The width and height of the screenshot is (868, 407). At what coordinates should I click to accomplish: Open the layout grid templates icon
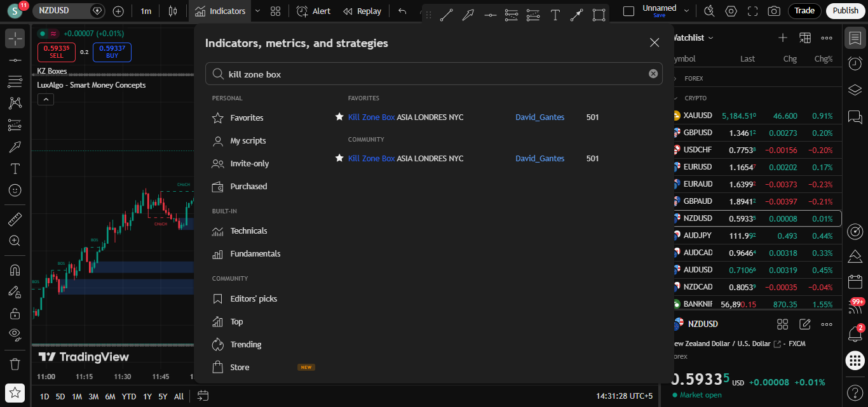275,11
